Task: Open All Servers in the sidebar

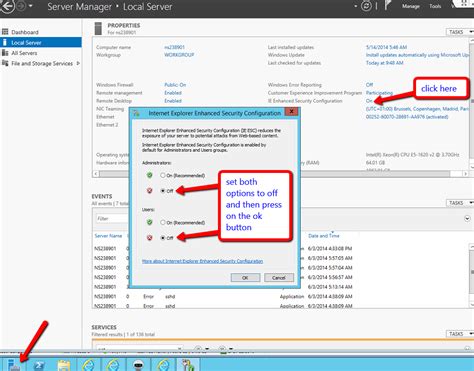Action: pyautogui.click(x=24, y=53)
